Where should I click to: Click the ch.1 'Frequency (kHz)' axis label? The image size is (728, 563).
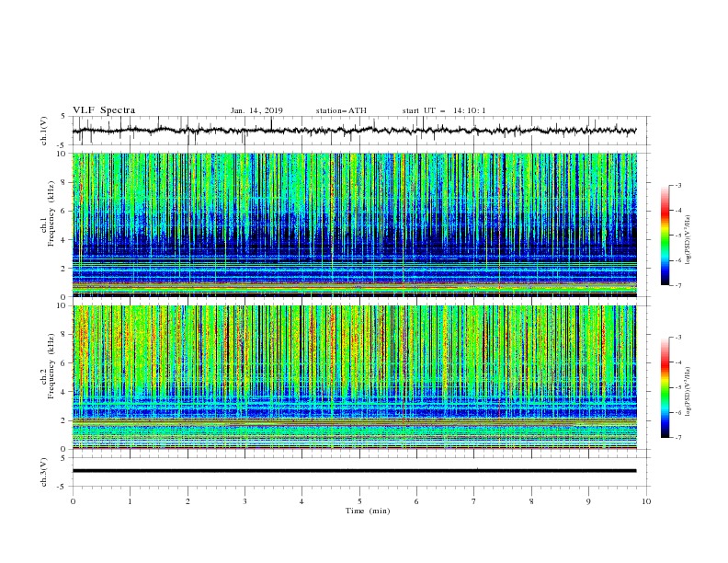(51, 214)
